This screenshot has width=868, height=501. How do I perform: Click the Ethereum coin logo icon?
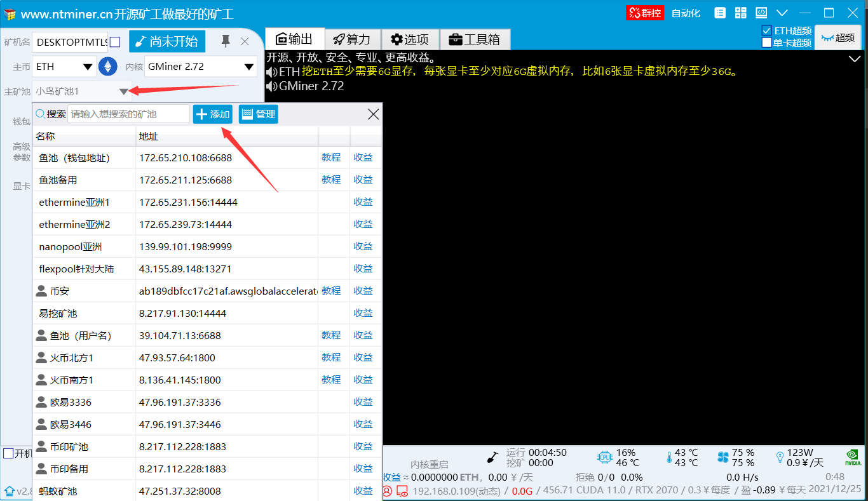point(108,66)
